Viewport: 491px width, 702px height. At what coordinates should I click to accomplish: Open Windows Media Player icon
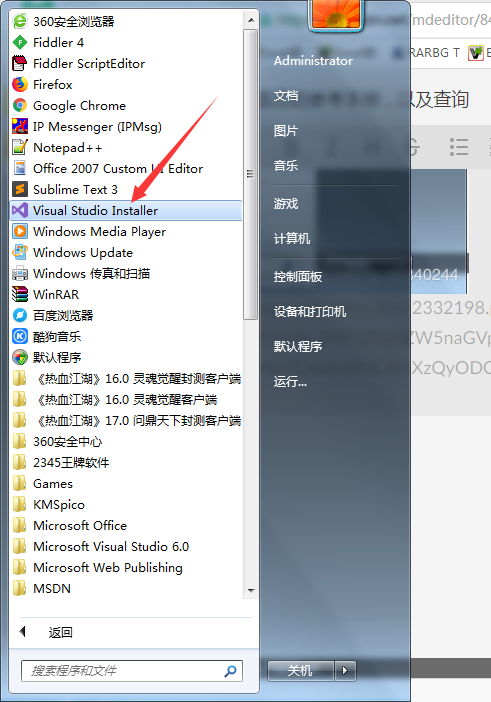coord(20,231)
